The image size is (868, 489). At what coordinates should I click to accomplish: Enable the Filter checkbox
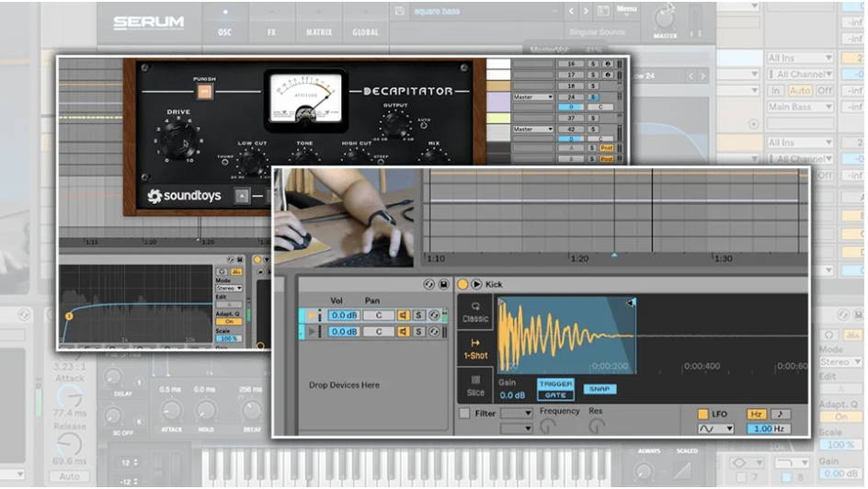(464, 414)
